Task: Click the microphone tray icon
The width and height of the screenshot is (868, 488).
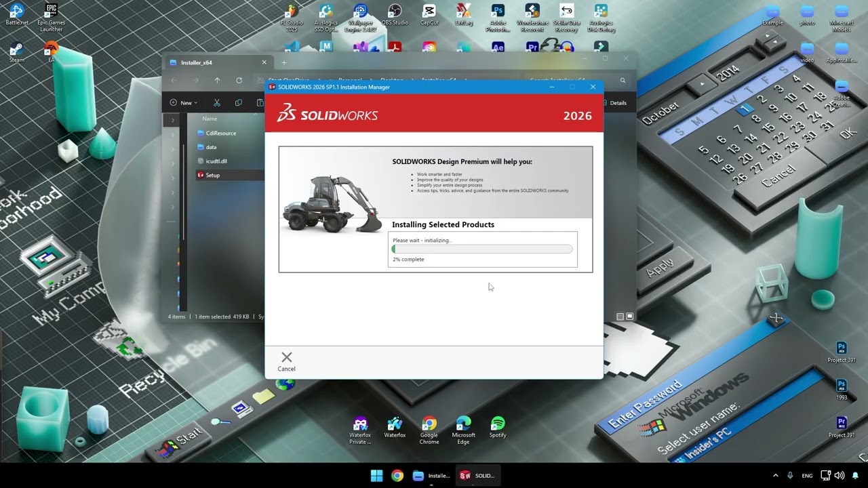Action: (790, 475)
